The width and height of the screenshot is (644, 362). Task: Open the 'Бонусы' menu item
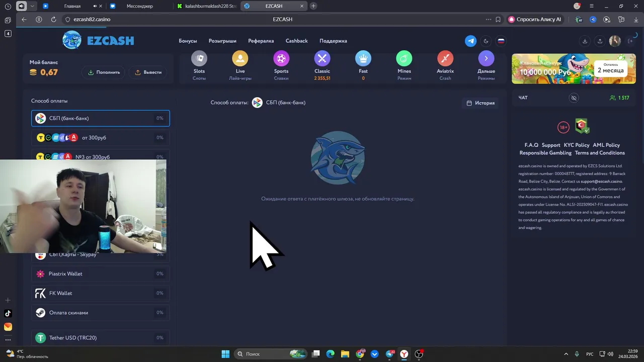click(x=188, y=41)
